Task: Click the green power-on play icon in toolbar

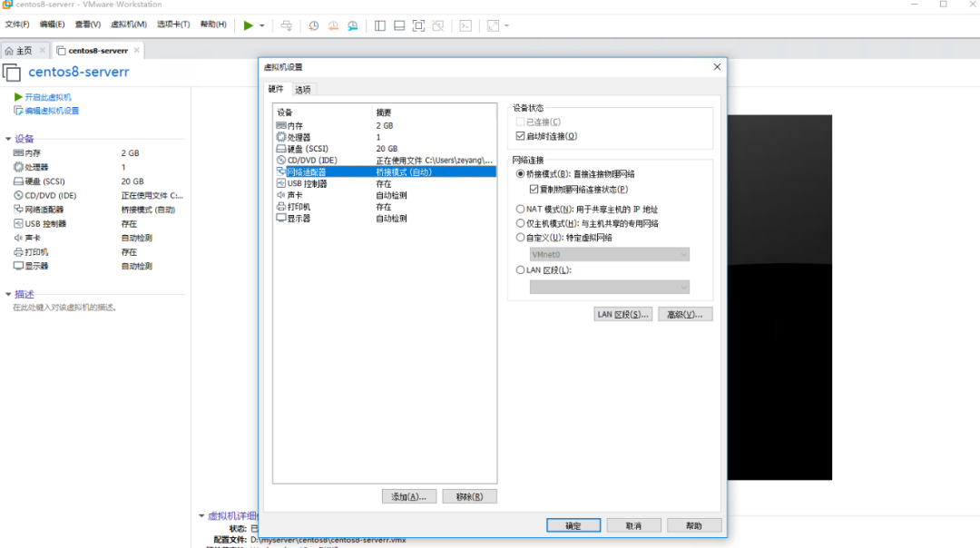Action: 248,25
